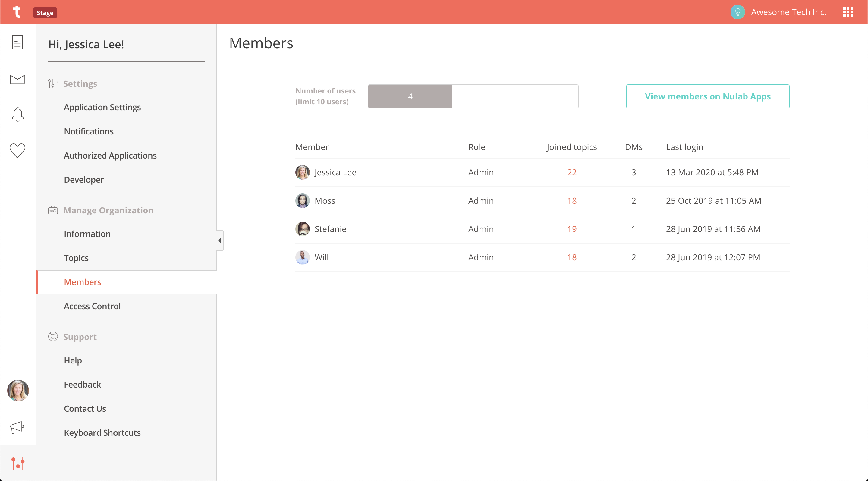Viewport: 868px width, 481px height.
Task: Click the Member column header
Action: 312,147
